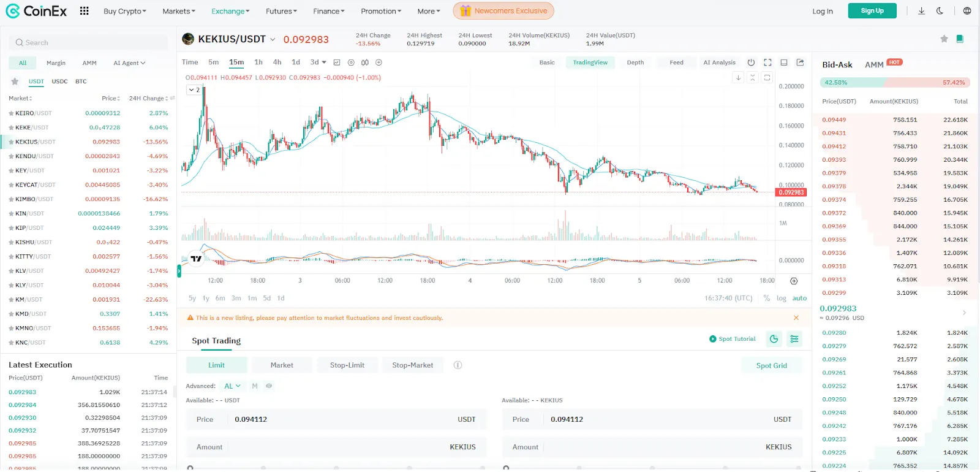
Task: Switch chart to Depth view
Action: coord(635,63)
